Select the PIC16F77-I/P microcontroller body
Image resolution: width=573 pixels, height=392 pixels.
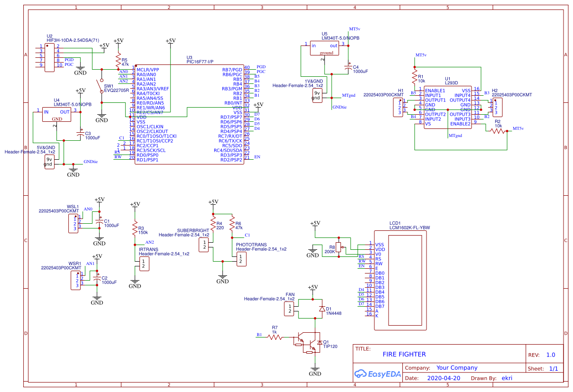point(189,115)
